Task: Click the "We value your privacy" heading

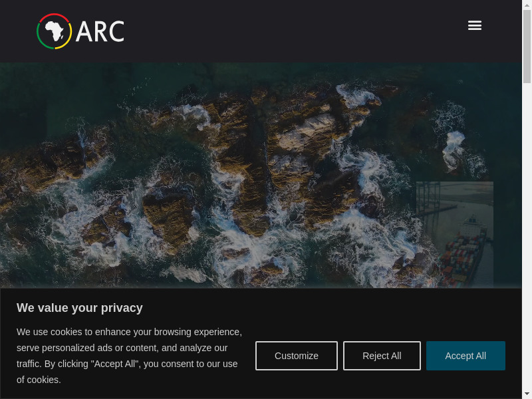Action: click(x=80, y=308)
